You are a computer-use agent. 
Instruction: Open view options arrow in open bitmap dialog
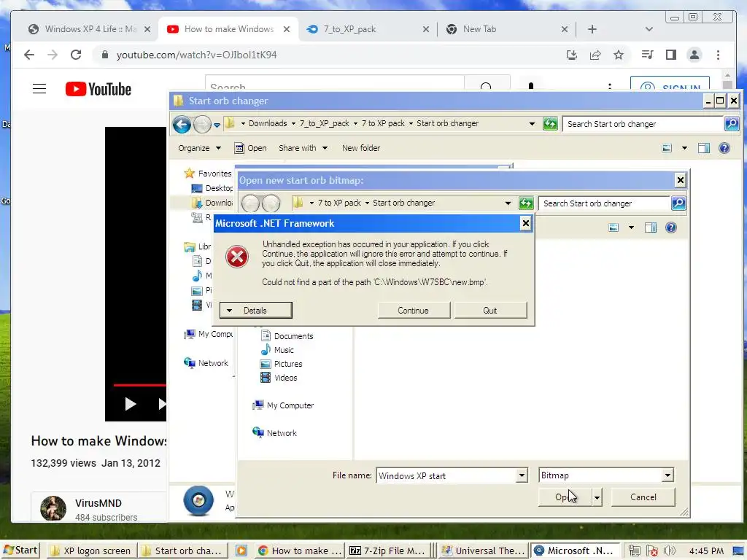pyautogui.click(x=631, y=227)
